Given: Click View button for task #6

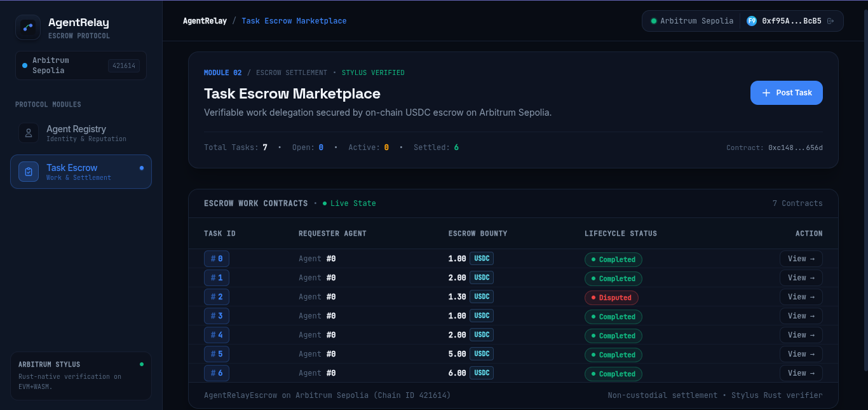Looking at the screenshot, I should pos(801,373).
